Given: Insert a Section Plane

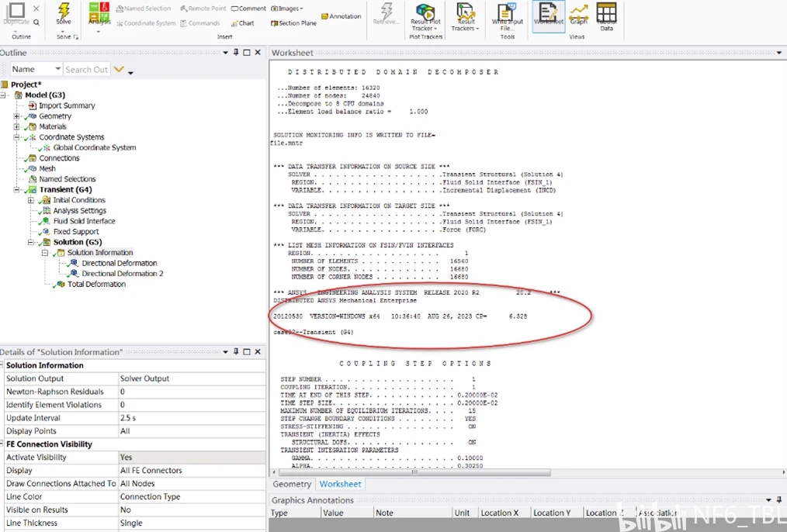Looking at the screenshot, I should pyautogui.click(x=294, y=23).
